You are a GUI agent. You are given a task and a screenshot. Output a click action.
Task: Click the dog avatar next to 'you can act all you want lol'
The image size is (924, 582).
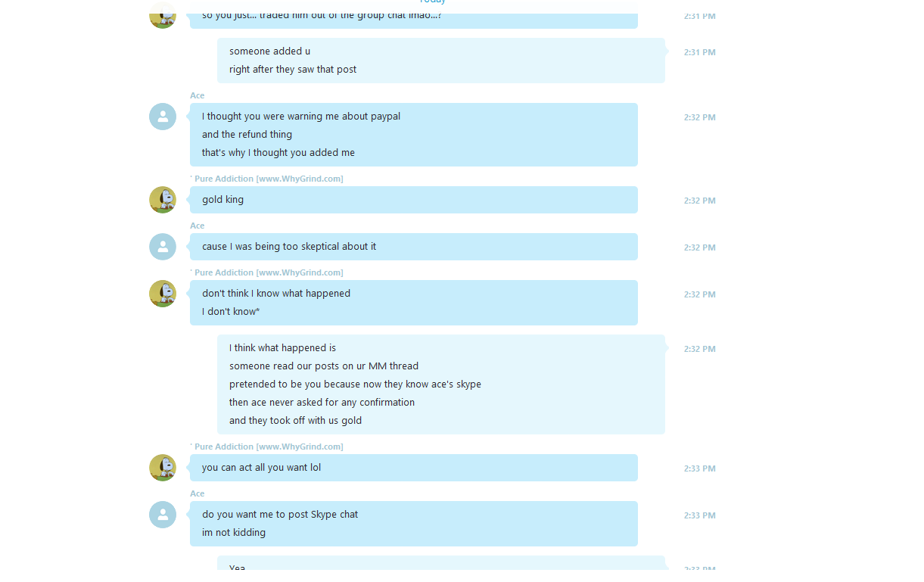pos(163,468)
